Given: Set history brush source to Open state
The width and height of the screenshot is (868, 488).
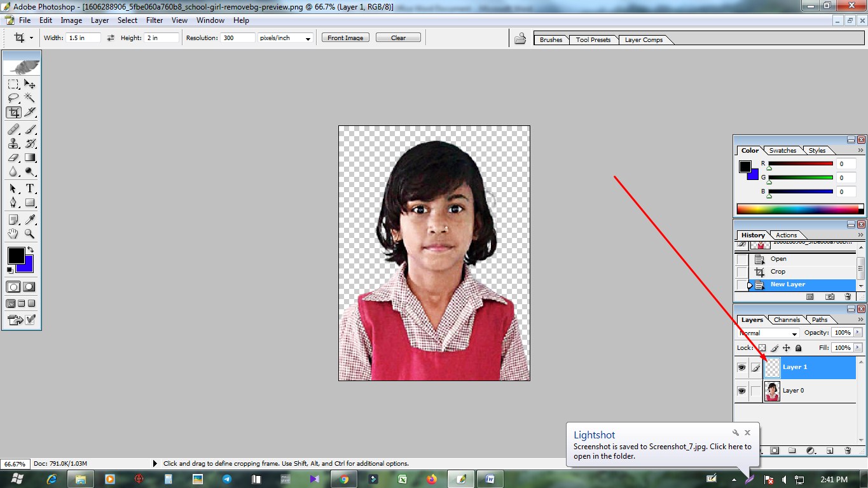Looking at the screenshot, I should click(742, 259).
